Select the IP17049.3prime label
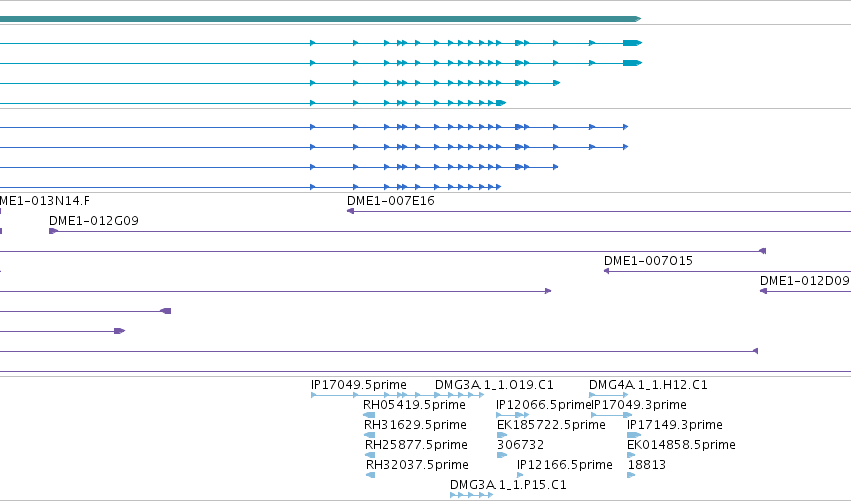Image resolution: width=851 pixels, height=501 pixels. (x=639, y=405)
